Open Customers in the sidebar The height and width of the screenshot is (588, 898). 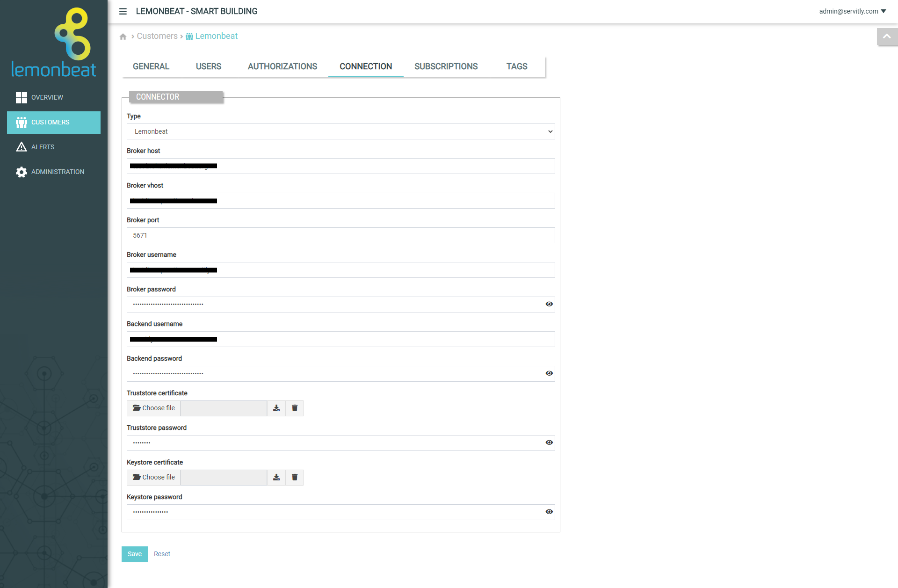tap(54, 122)
